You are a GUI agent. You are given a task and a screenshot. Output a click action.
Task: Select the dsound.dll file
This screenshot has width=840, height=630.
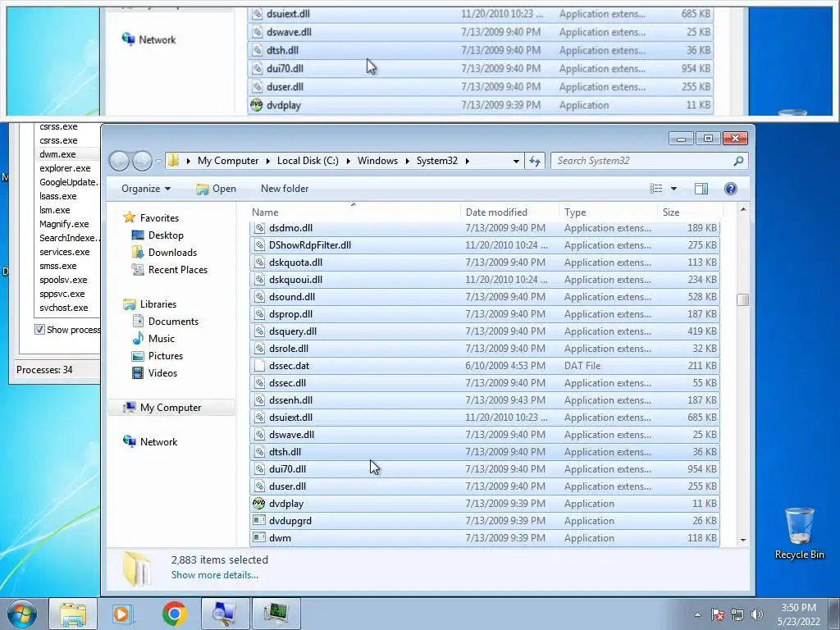point(485,297)
